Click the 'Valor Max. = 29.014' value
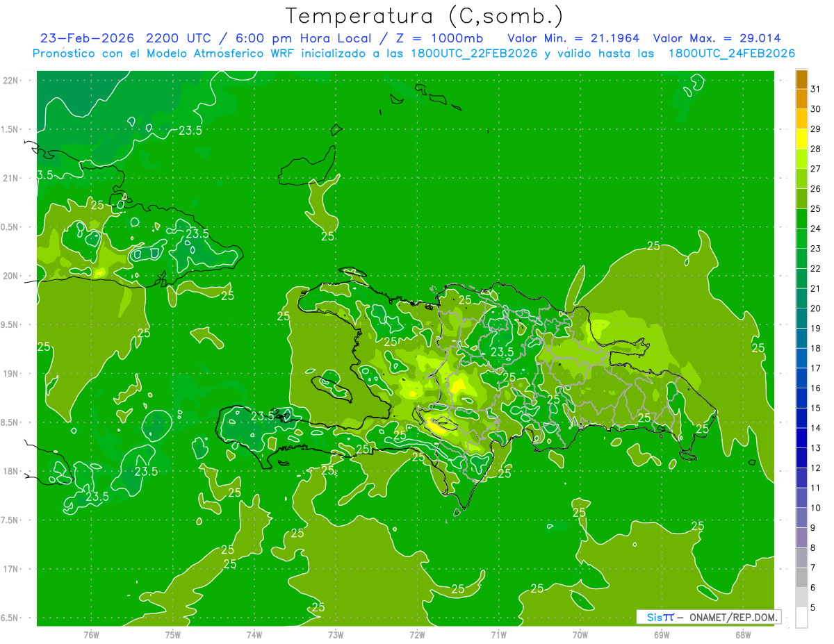 tap(716, 38)
